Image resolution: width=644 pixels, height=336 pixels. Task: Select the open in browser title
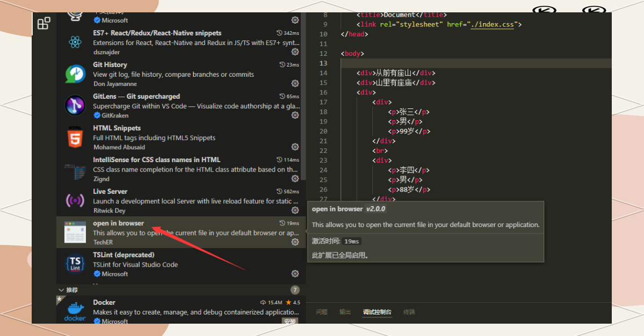tap(118, 223)
